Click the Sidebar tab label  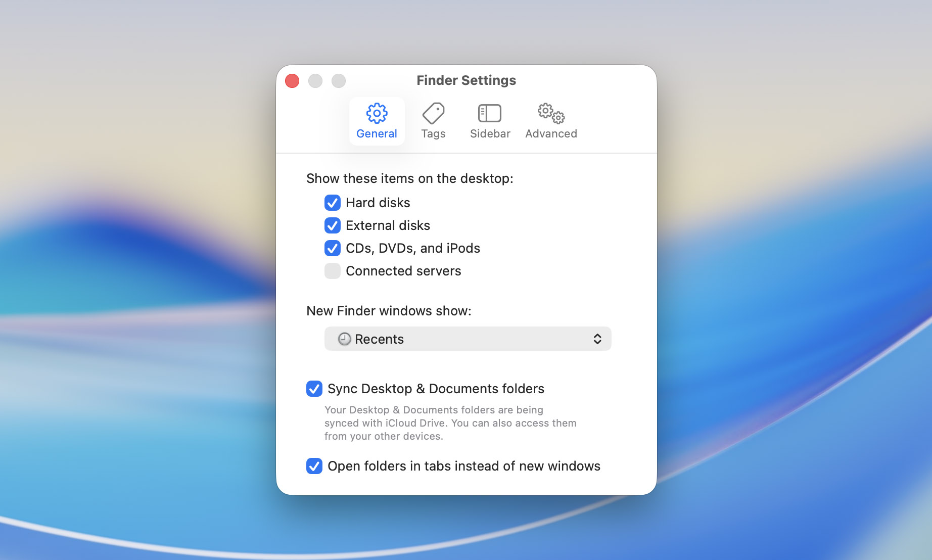(490, 133)
